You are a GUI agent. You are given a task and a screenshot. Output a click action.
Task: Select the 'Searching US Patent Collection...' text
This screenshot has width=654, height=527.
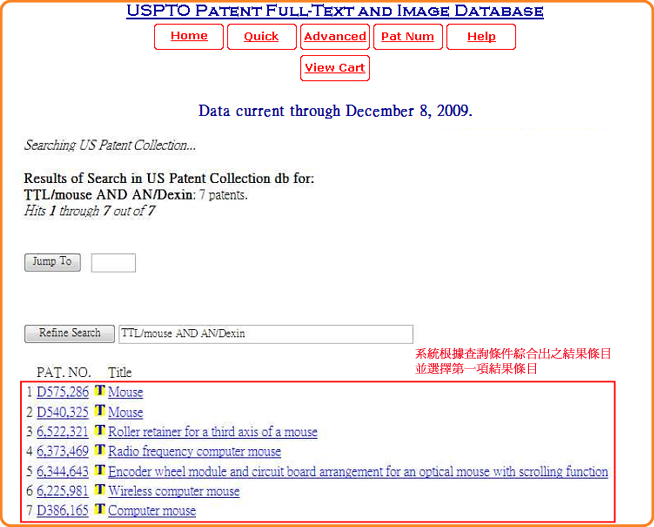(x=110, y=145)
